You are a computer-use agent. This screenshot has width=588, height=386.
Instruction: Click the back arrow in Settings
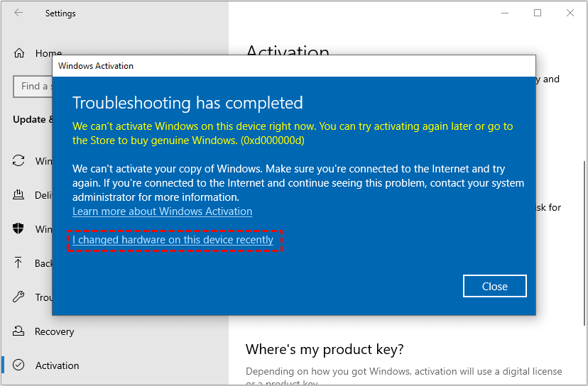coord(18,13)
